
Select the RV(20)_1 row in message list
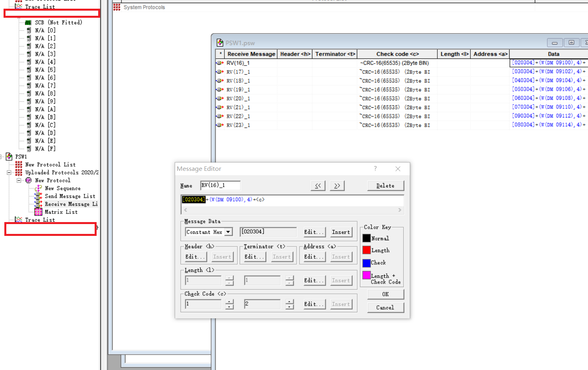click(238, 99)
